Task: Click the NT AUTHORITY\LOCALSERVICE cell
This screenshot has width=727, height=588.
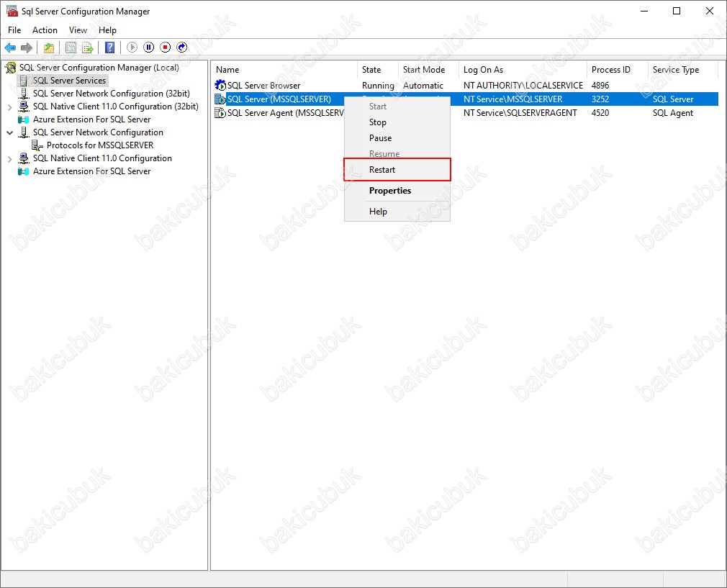Action: [x=523, y=86]
